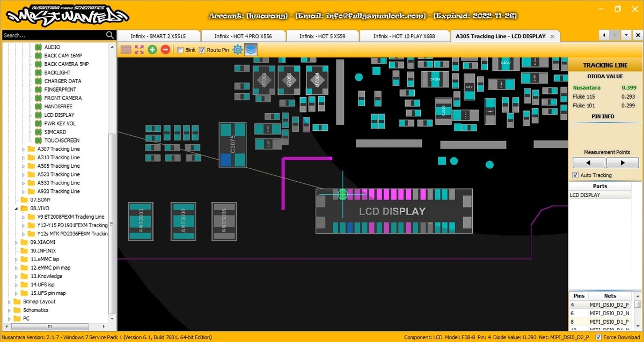This screenshot has height=342, width=644.
Task: Zoom in with the green plus icon
Action: [152, 50]
